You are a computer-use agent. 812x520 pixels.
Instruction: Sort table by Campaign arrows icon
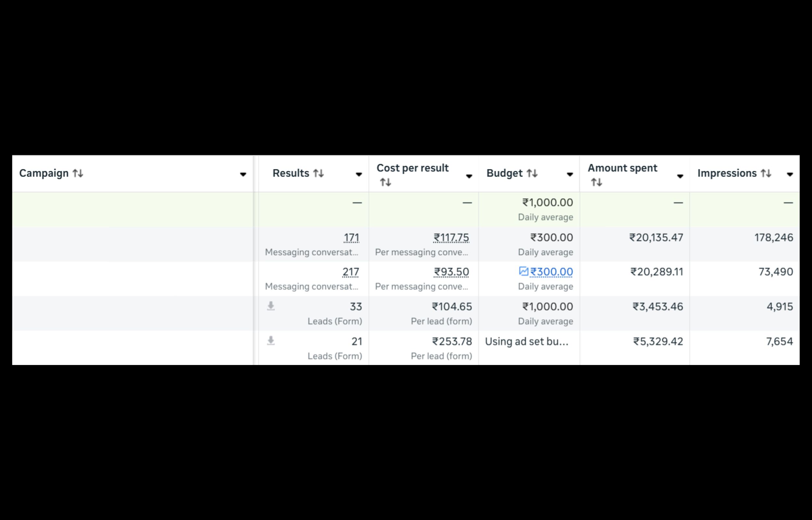(x=78, y=173)
